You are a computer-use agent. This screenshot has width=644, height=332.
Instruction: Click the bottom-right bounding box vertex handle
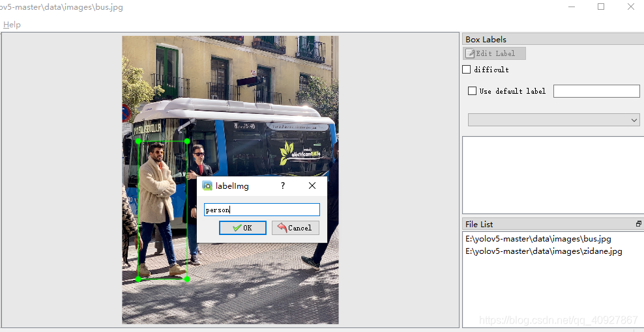pos(187,279)
